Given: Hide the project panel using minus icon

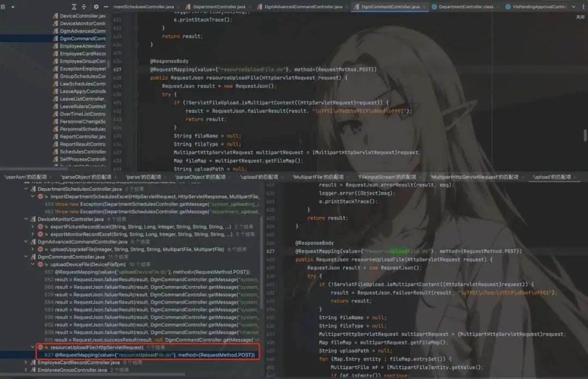Looking at the screenshot, I should 106,7.
